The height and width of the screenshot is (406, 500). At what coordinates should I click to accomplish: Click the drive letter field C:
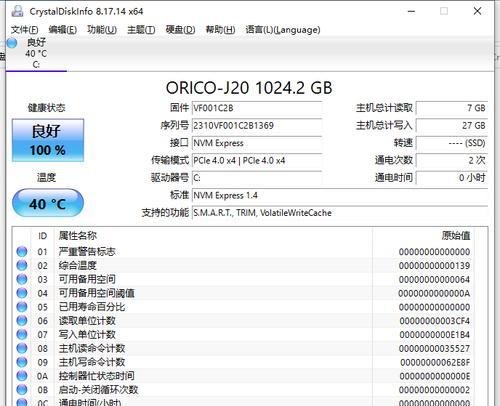[257, 178]
